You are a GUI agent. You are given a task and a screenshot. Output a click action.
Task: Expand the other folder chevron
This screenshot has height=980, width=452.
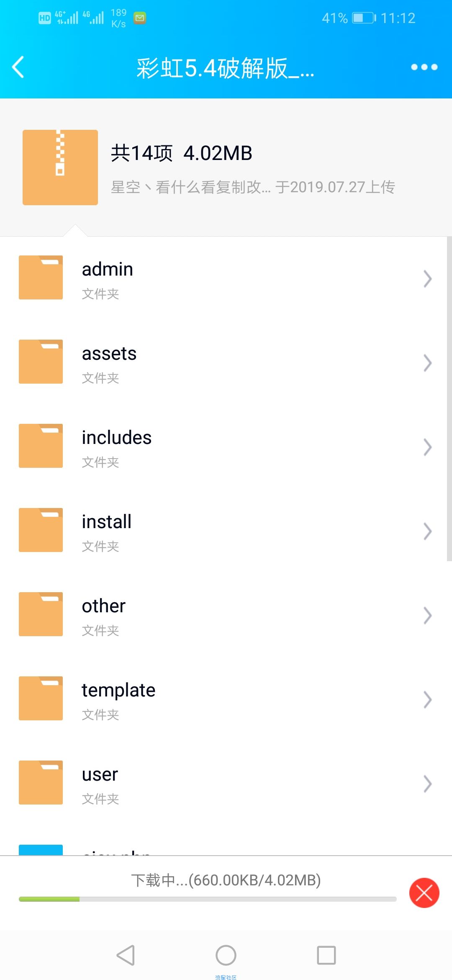tap(427, 616)
